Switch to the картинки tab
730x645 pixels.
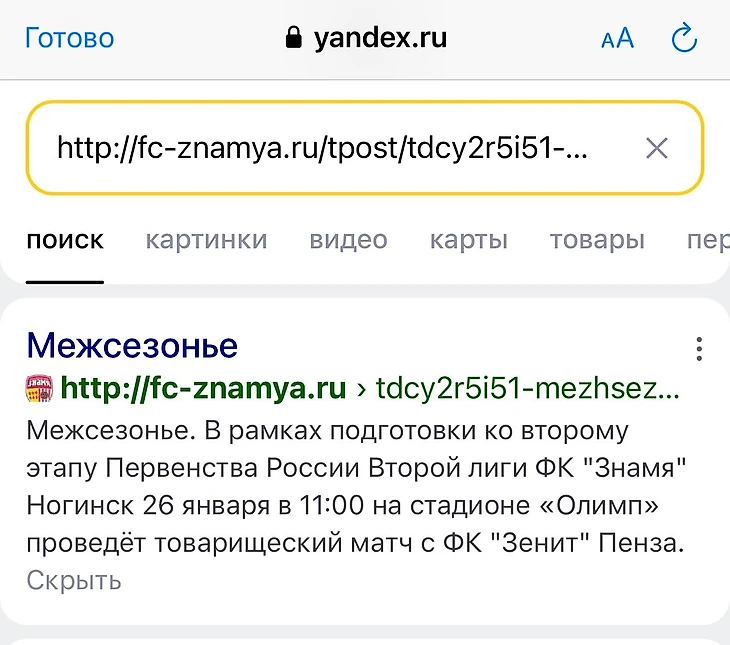pyautogui.click(x=206, y=240)
